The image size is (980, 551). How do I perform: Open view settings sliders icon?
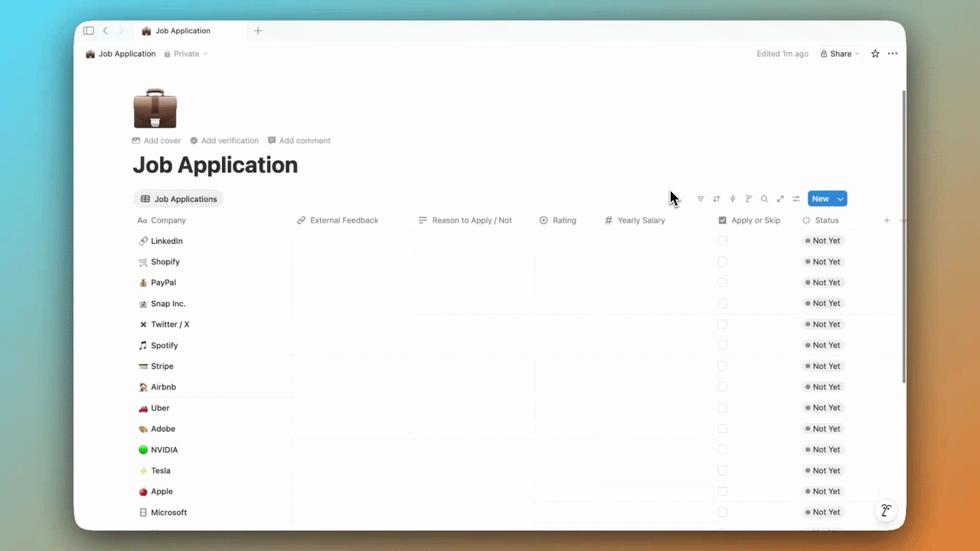click(796, 199)
